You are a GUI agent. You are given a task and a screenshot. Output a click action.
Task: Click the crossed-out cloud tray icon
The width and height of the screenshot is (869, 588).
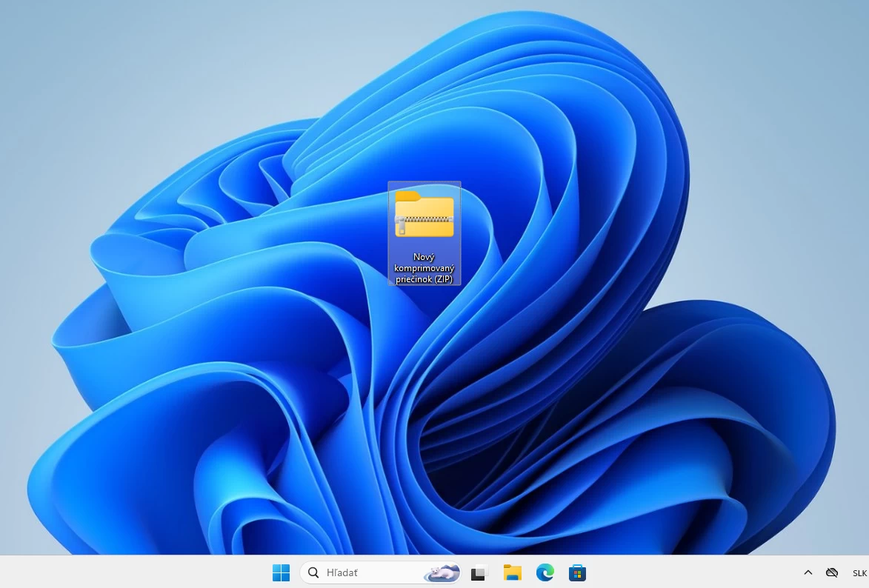coord(832,572)
